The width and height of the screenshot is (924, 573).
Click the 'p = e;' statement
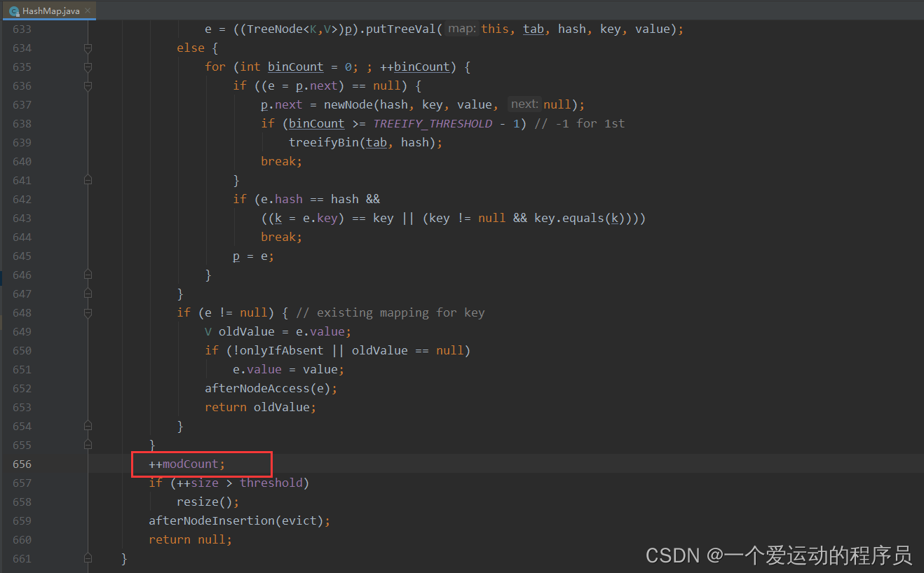[x=253, y=256]
